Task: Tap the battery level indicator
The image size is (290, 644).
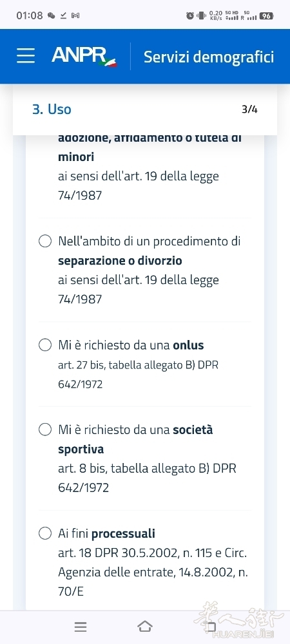Action: click(x=266, y=15)
